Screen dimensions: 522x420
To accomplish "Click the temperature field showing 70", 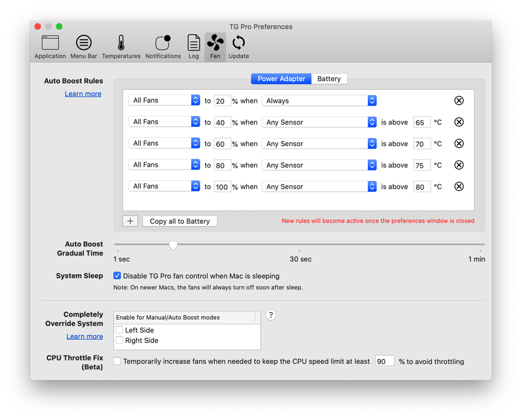I will click(422, 144).
